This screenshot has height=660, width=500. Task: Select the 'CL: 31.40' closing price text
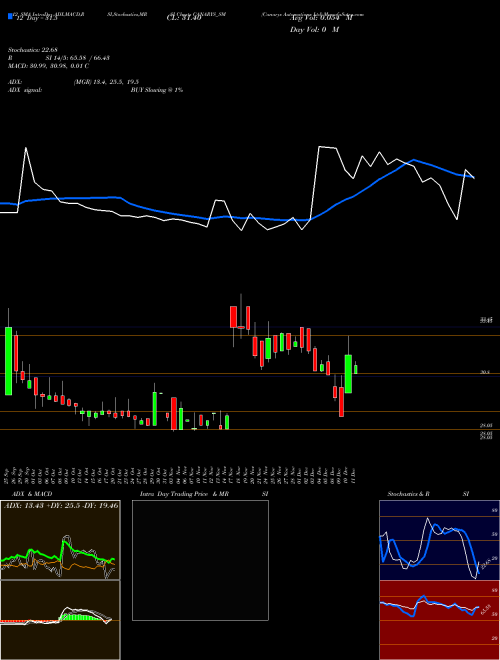[184, 18]
